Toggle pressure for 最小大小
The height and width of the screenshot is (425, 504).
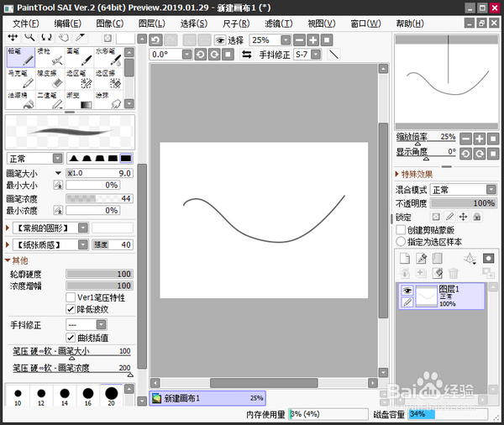(58, 185)
